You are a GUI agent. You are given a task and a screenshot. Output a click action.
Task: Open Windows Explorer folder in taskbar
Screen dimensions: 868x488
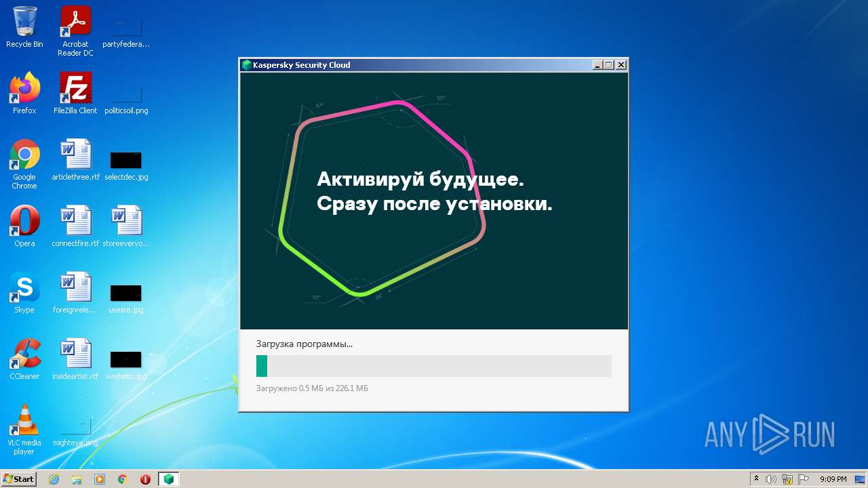[x=77, y=479]
